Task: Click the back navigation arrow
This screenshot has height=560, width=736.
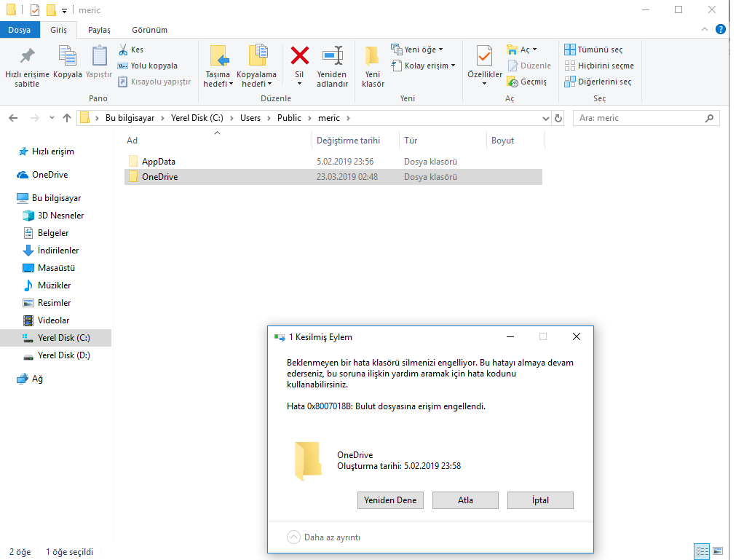Action: coord(13,118)
